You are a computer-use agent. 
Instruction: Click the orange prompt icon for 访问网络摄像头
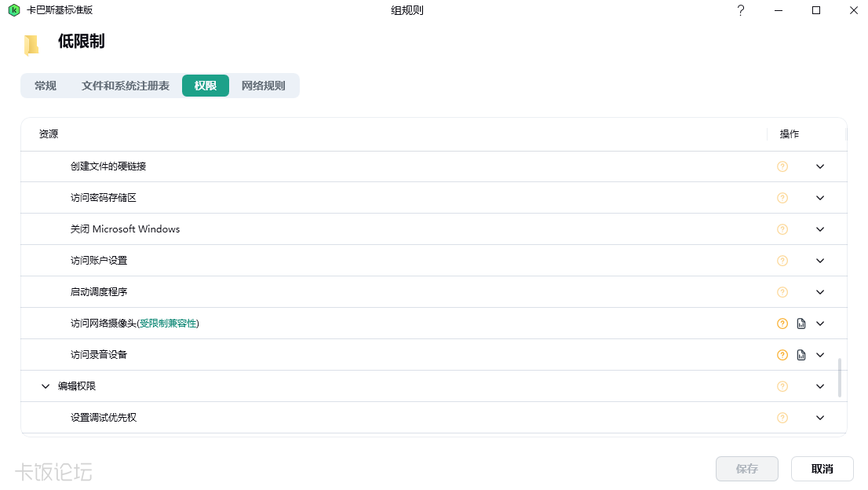[x=782, y=324]
